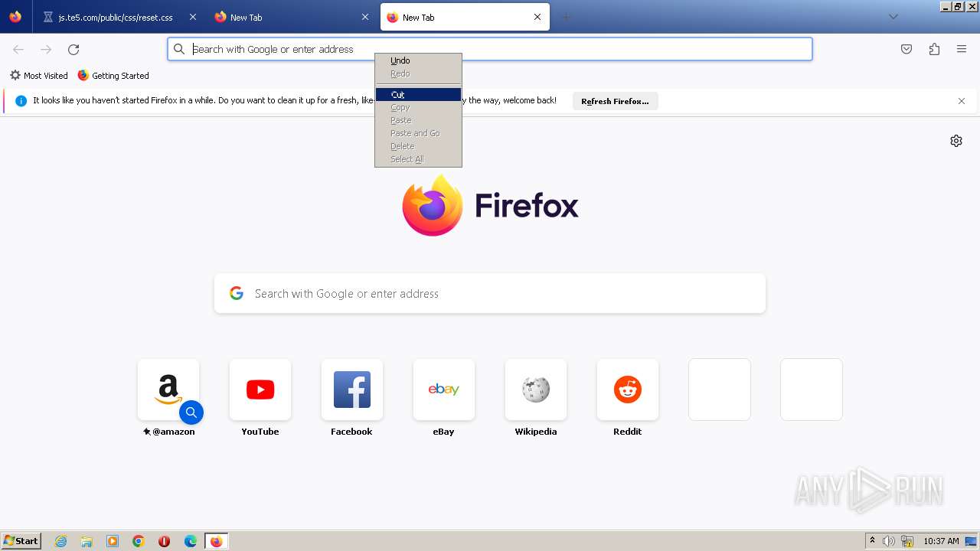Open the Extensions puzzle icon
The image size is (980, 551).
coord(934,49)
